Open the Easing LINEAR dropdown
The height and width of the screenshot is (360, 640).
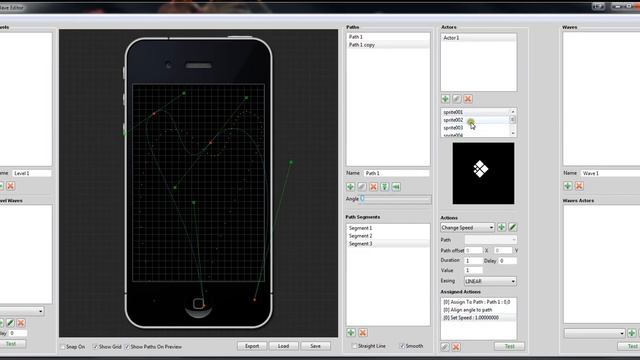tap(490, 281)
